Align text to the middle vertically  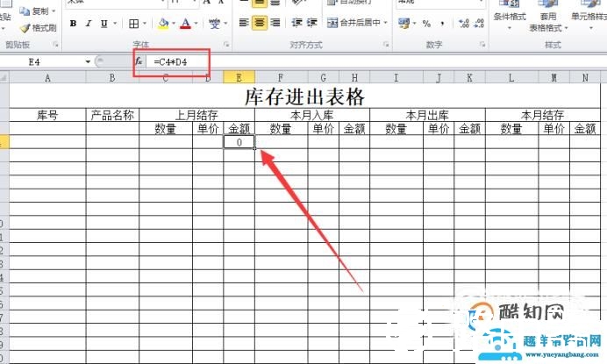click(260, 3)
